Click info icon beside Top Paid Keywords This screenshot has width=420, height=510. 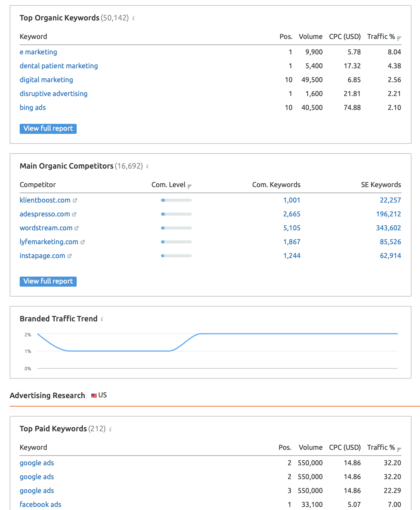coord(110,429)
